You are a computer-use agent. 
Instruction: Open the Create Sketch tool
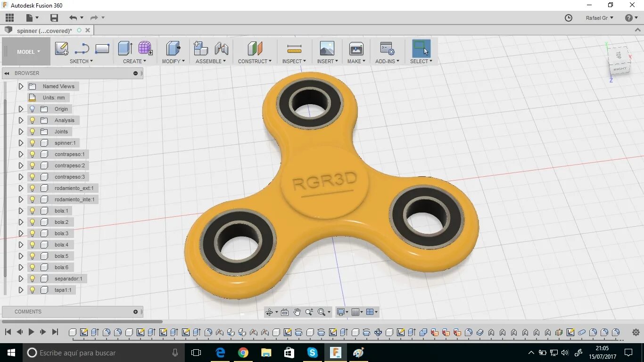click(x=62, y=49)
